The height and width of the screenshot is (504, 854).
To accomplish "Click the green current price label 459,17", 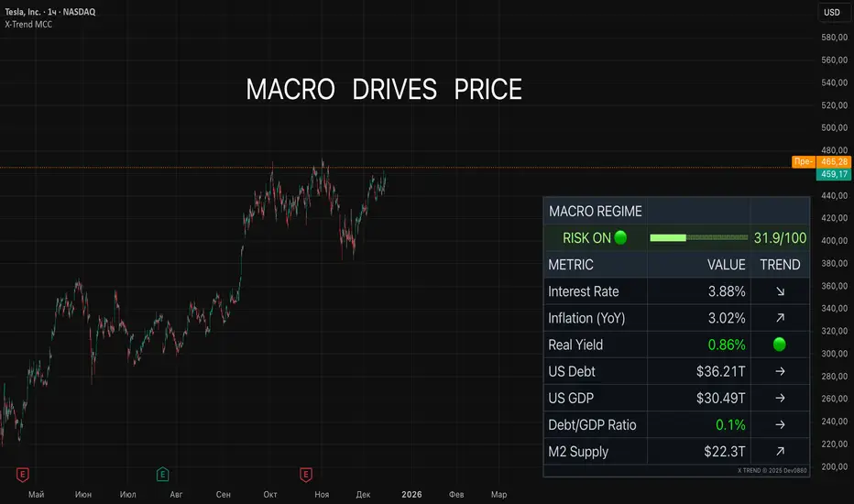I will click(x=834, y=174).
